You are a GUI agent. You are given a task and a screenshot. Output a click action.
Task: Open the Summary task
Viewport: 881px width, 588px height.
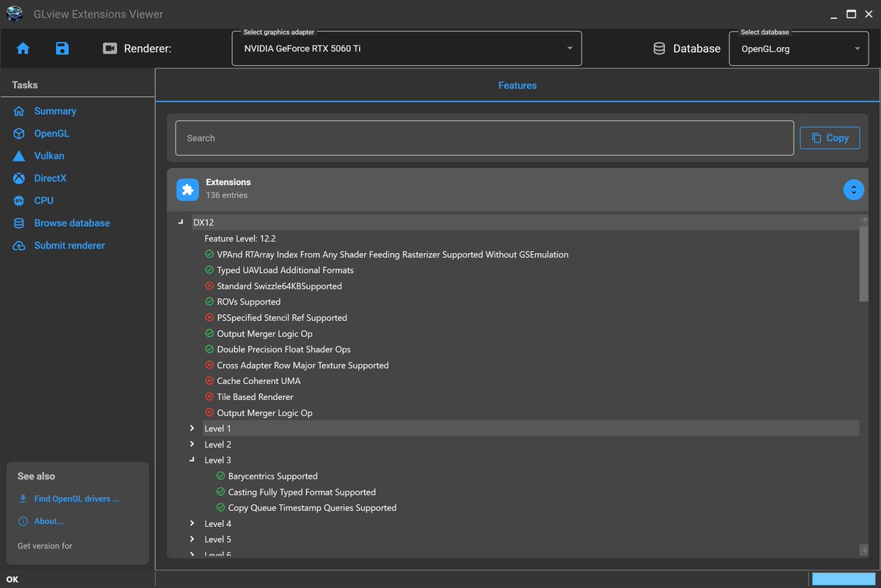[55, 112]
